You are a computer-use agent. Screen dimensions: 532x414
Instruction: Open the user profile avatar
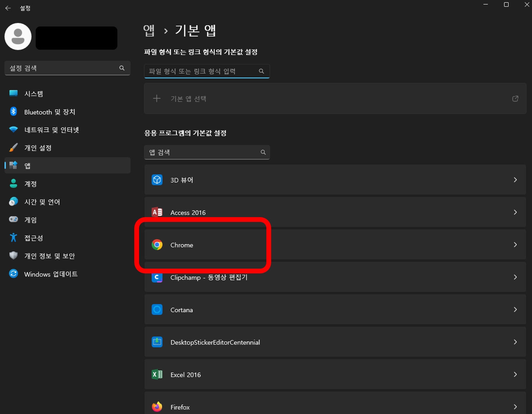(x=18, y=36)
